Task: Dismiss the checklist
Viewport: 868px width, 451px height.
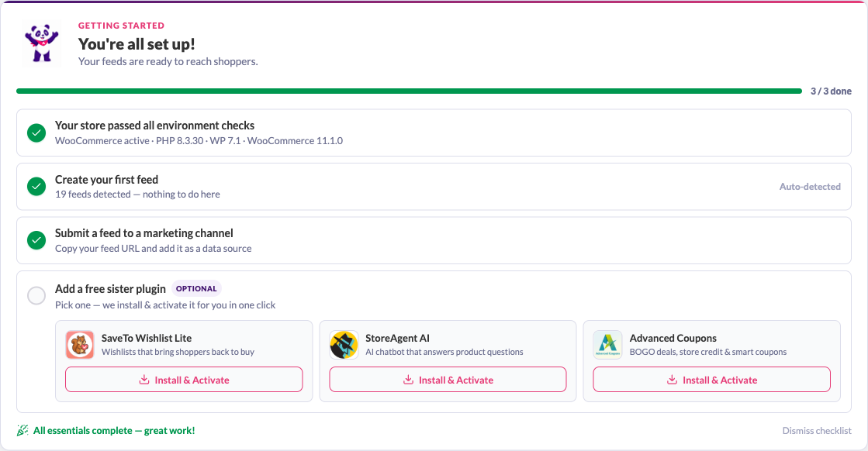Action: 817,431
